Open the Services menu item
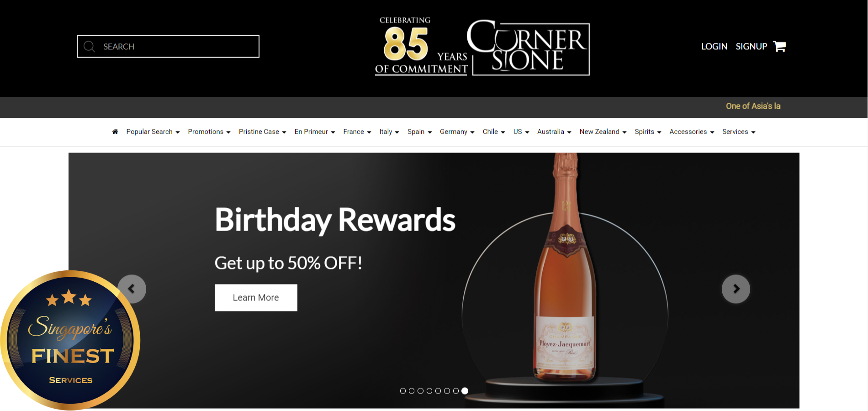 [x=739, y=132]
